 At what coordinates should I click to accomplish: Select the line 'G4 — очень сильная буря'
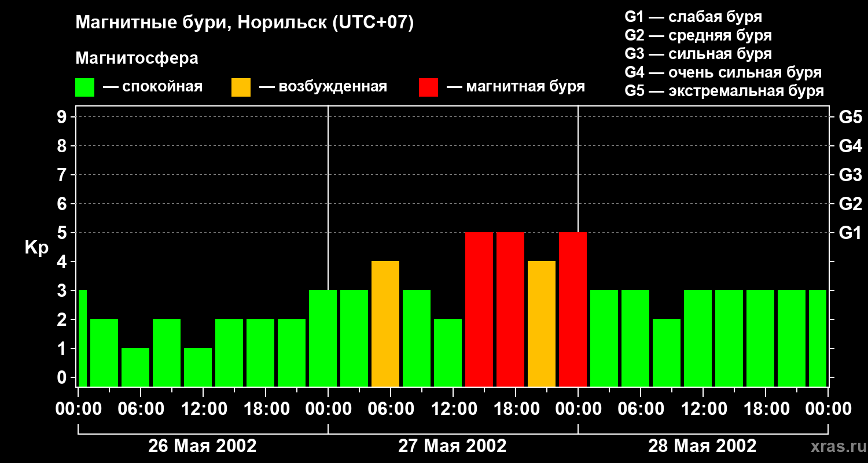723,72
